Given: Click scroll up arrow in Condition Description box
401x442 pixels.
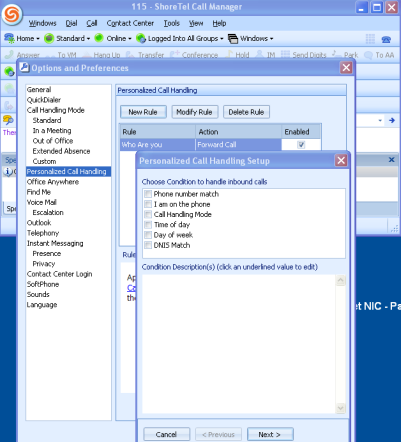Looking at the screenshot, I should coord(340,280).
